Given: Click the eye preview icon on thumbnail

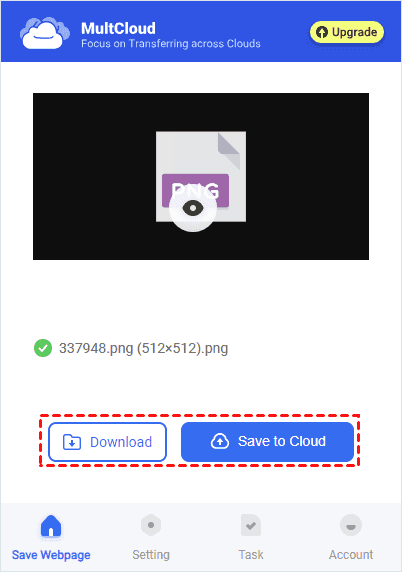Looking at the screenshot, I should click(x=193, y=209).
